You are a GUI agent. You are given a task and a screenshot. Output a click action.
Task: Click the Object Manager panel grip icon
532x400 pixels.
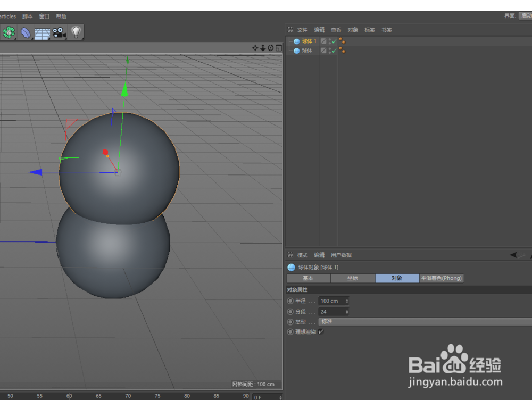click(290, 30)
